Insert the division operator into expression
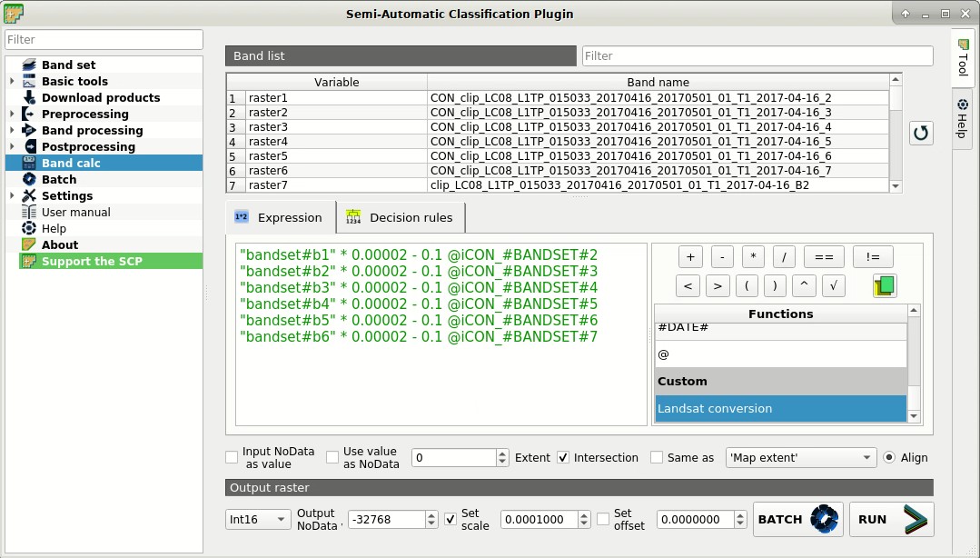Screen dimensions: 980x558 coord(783,256)
